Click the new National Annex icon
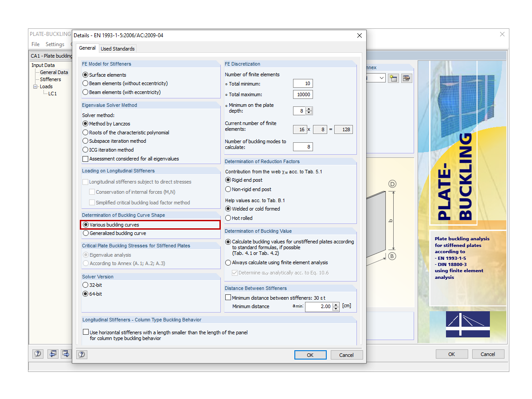Screen dimensions: 532x399 [x=393, y=78]
